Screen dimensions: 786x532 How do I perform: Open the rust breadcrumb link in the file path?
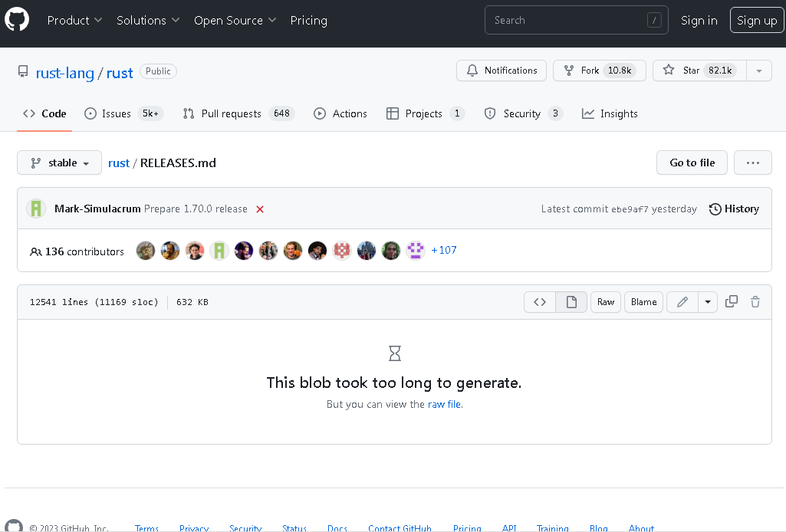click(x=119, y=163)
